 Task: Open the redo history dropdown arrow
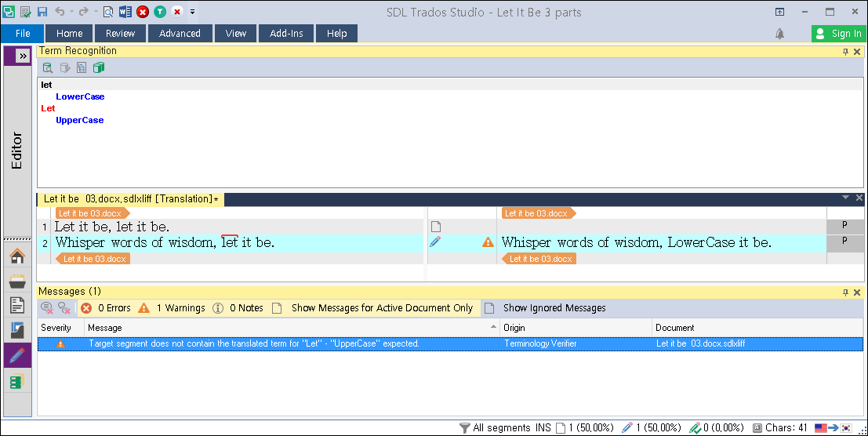(95, 11)
